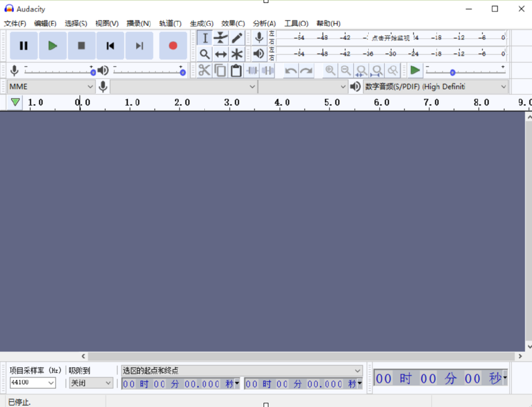Screen dimensions: 532x407
Task: Click the Undo arrow icon
Action: point(291,71)
